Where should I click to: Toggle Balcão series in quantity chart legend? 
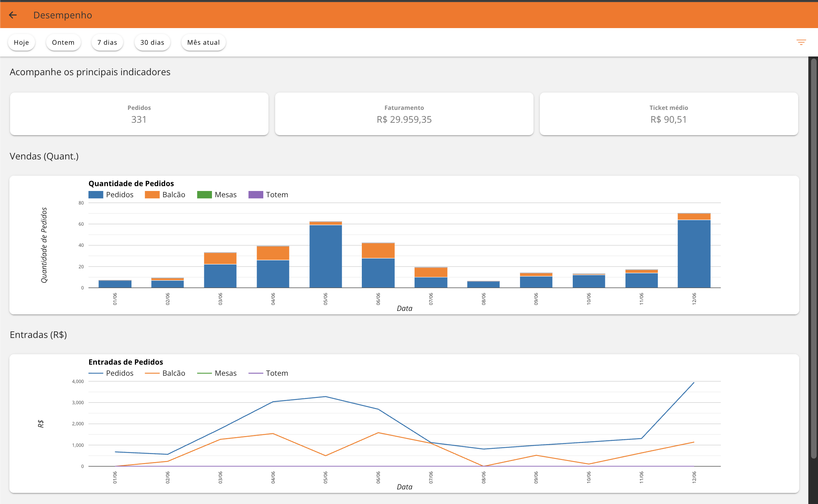(x=165, y=194)
